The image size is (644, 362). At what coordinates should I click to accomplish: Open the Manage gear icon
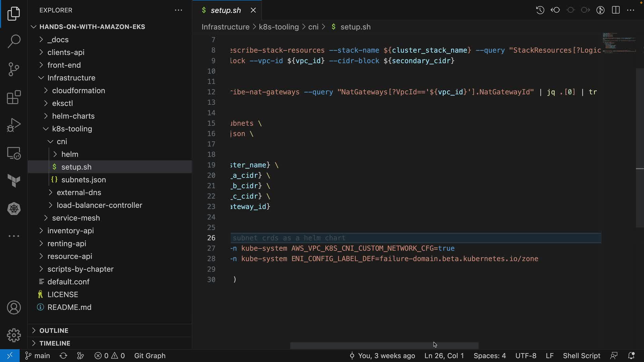point(14,335)
